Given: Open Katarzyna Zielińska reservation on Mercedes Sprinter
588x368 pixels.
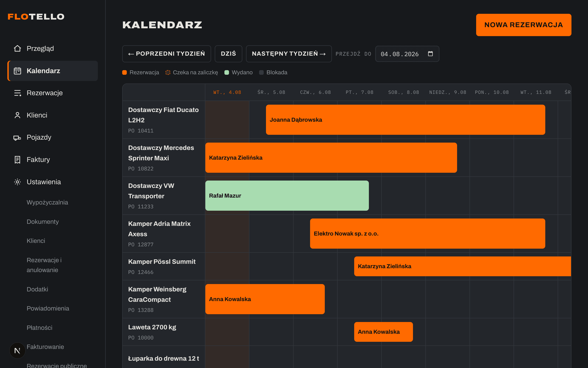Looking at the screenshot, I should (x=331, y=158).
